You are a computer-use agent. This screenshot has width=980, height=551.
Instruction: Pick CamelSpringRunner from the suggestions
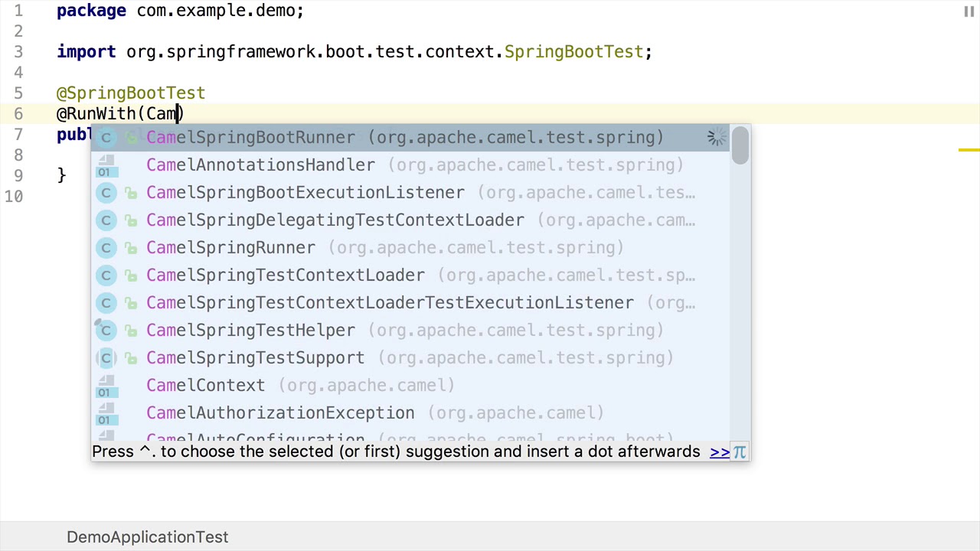point(410,248)
